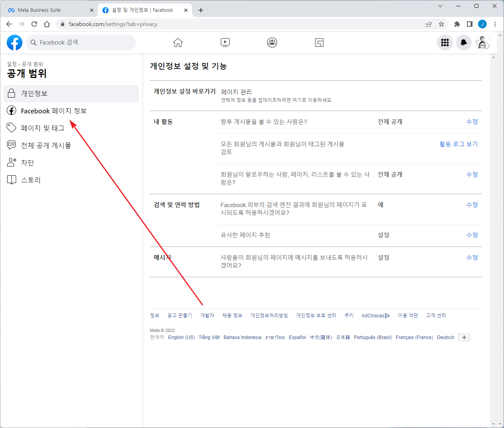Open the AdChoices footer link

tap(376, 316)
